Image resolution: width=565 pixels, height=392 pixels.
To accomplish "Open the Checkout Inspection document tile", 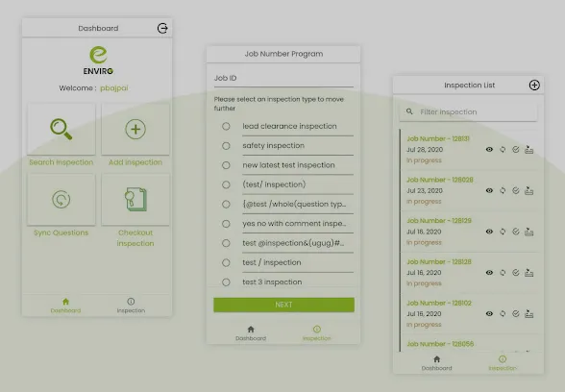I will [135, 199].
